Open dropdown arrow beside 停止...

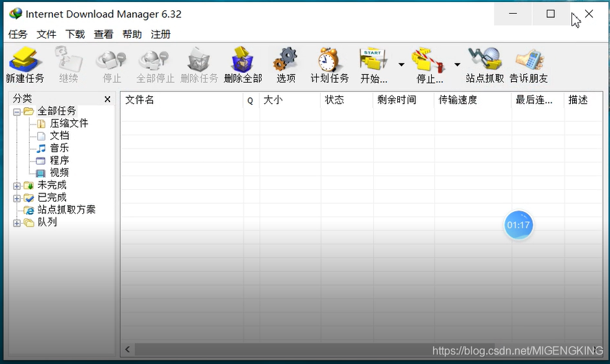click(x=457, y=65)
